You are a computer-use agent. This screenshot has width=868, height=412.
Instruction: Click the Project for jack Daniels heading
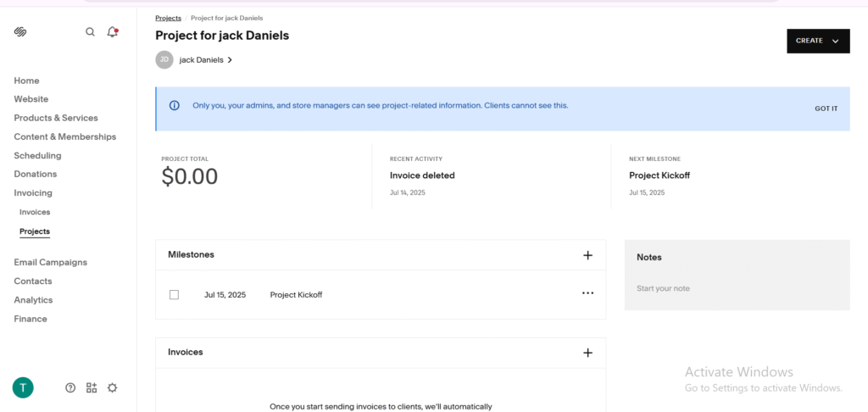pyautogui.click(x=222, y=36)
